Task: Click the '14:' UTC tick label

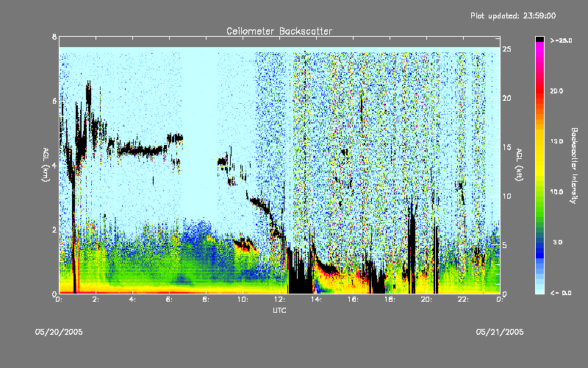Action: (x=316, y=300)
